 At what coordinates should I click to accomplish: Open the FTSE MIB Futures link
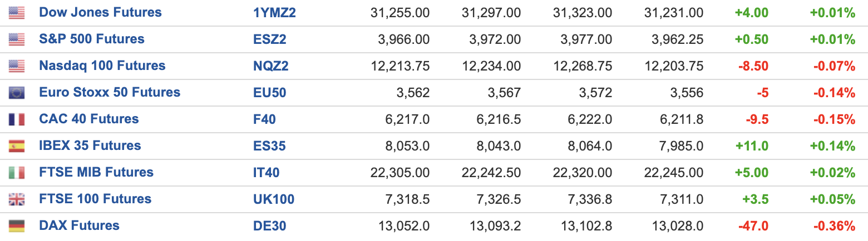pos(96,172)
